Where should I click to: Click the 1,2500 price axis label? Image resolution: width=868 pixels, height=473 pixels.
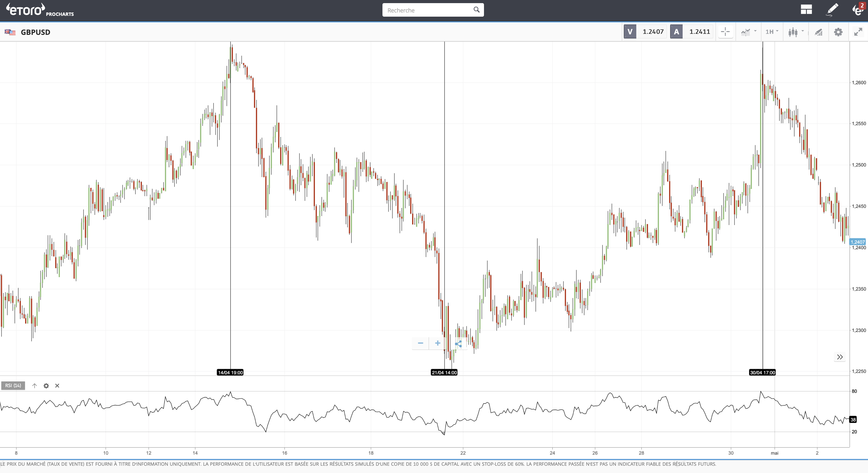click(859, 165)
